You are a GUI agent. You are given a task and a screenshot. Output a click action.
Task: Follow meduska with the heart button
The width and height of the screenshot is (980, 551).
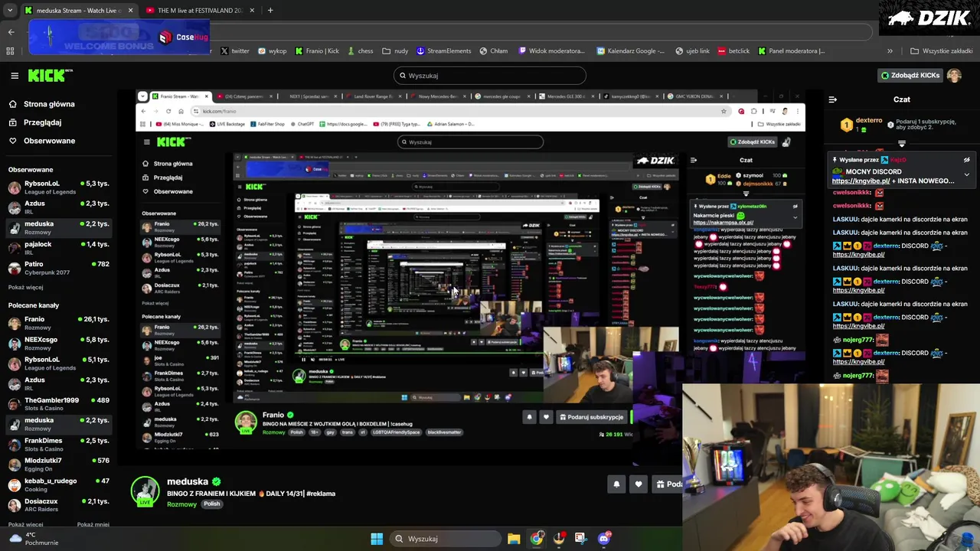(639, 484)
